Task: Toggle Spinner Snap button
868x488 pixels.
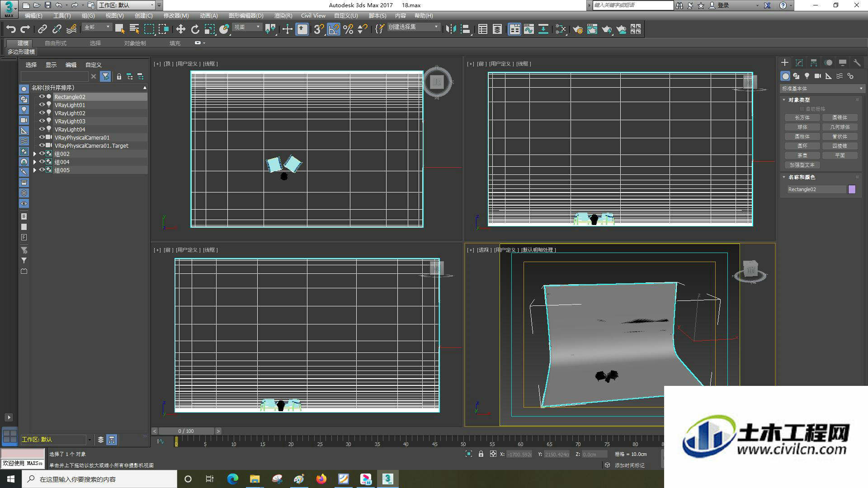Action: 362,29
